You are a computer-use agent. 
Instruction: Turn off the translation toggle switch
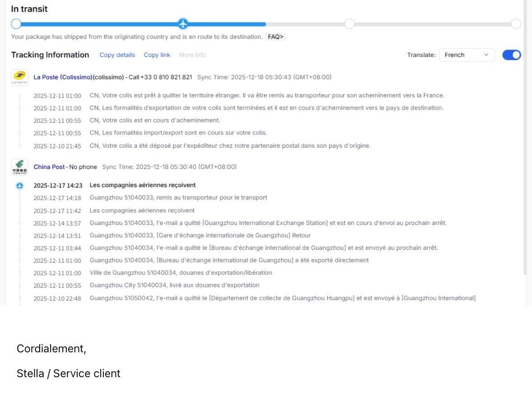pos(511,55)
